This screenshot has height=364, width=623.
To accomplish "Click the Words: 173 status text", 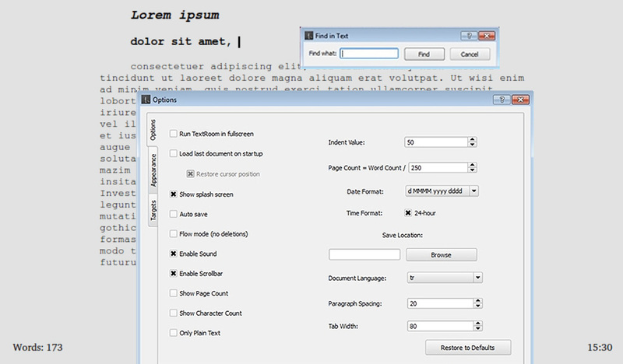I will click(x=37, y=348).
